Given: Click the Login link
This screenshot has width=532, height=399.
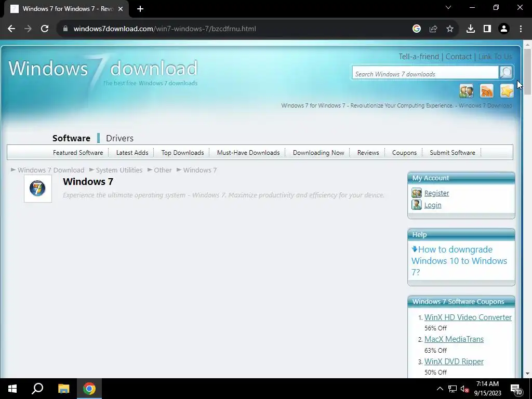Looking at the screenshot, I should (433, 205).
